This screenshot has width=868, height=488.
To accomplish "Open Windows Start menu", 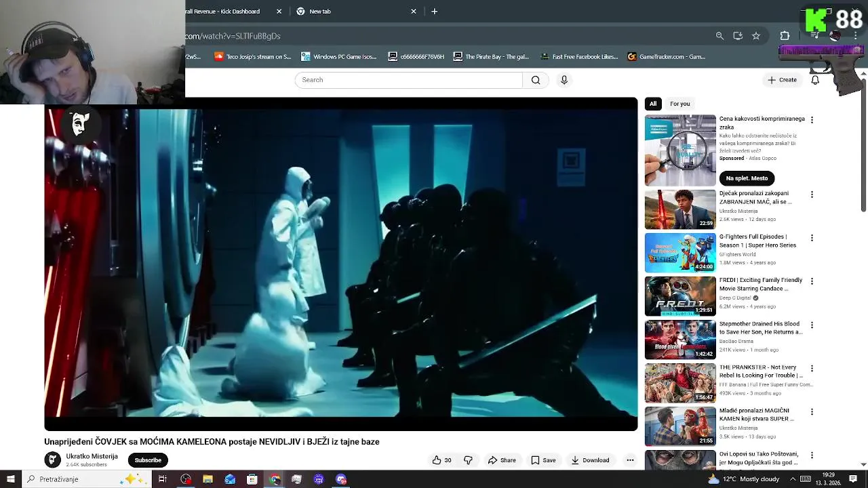I will pos(10,479).
